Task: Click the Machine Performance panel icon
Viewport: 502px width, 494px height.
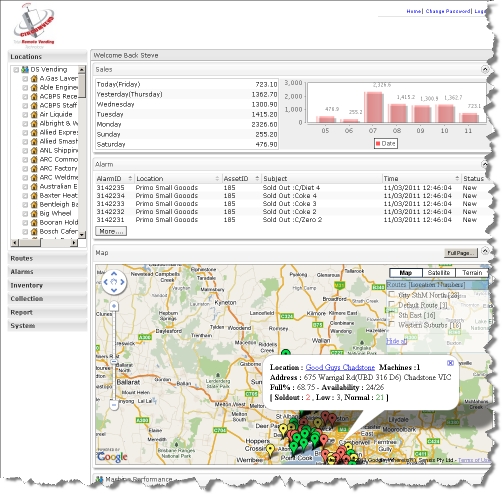Action: pyautogui.click(x=99, y=479)
